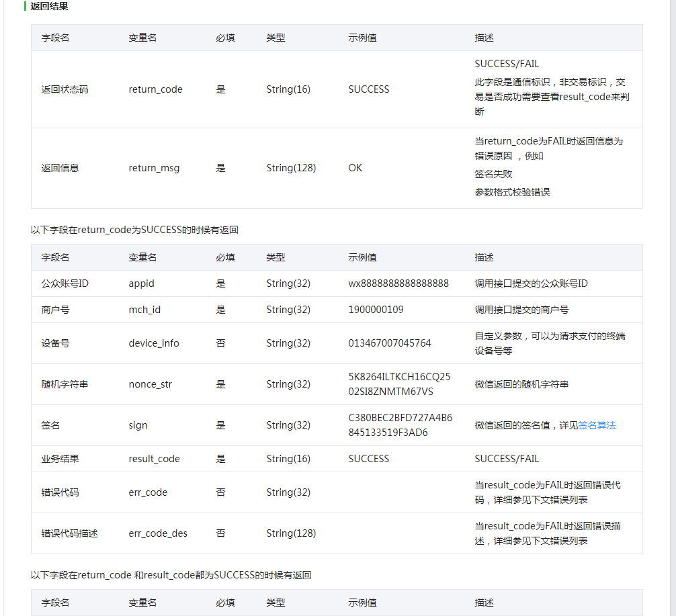Click the err_code variable name
The image size is (676, 616).
[x=148, y=492]
